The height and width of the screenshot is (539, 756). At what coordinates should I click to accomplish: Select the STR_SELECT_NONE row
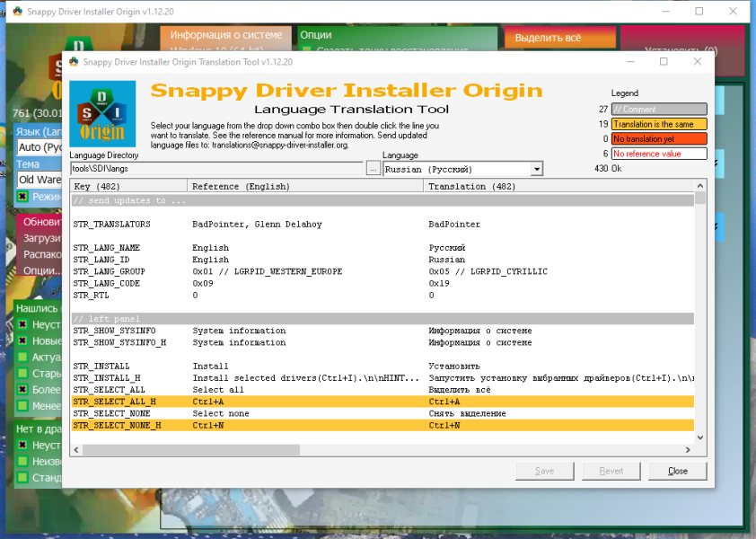click(382, 413)
